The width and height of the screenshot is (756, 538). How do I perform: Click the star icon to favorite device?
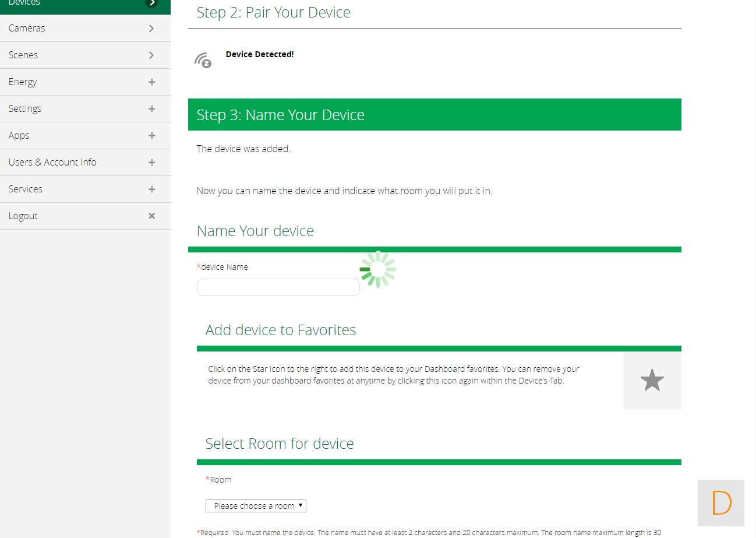tap(652, 381)
